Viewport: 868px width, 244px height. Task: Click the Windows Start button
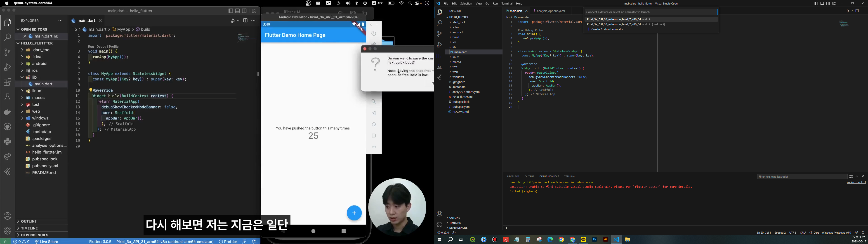439,240
